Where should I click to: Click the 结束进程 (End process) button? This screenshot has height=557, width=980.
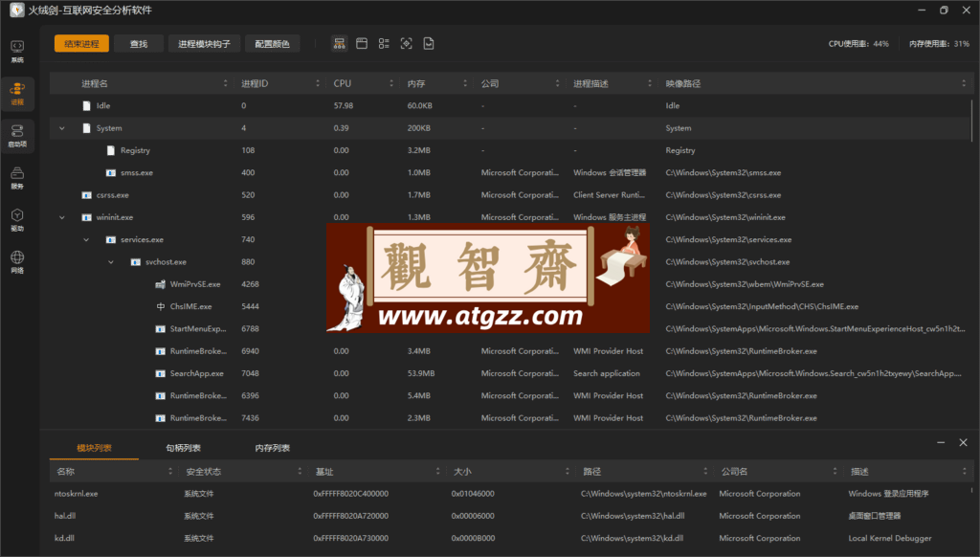(81, 44)
